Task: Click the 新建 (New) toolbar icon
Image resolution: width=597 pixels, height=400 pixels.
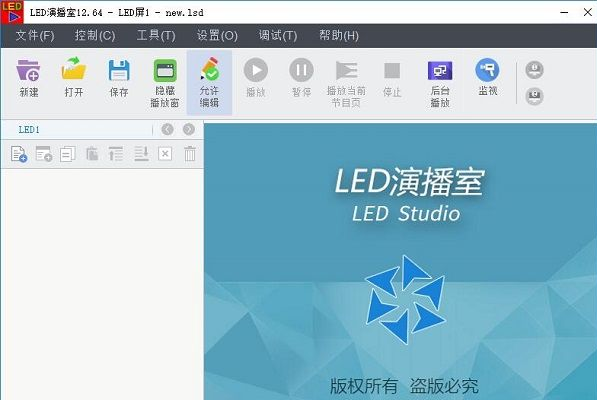Action: point(29,78)
